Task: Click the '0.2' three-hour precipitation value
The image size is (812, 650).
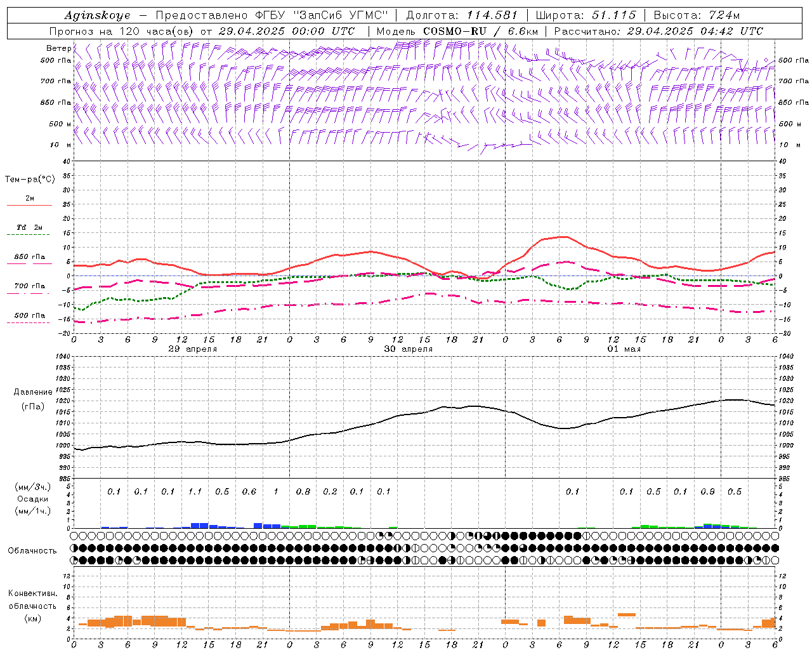Action: (x=330, y=491)
